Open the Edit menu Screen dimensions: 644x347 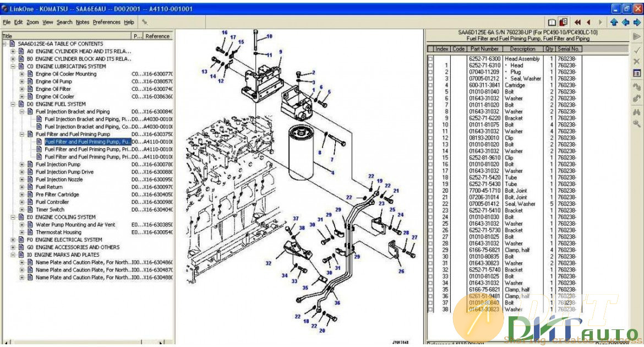[19, 22]
